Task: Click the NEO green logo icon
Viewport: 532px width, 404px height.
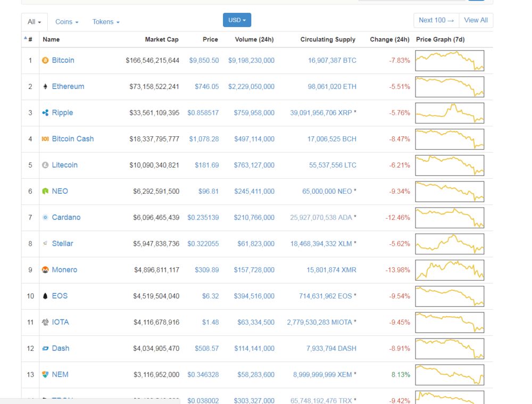Action: coord(45,191)
